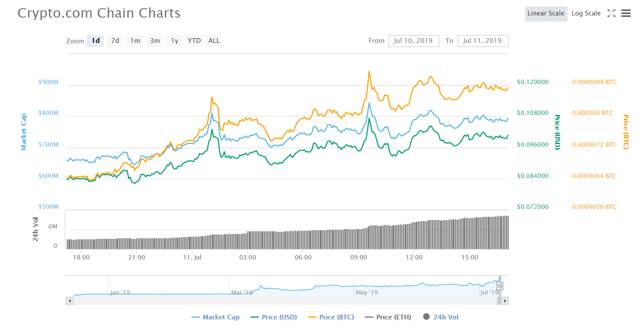The width and height of the screenshot is (644, 325).
Task: Click the Jul '19 navigator label
Action: [490, 292]
